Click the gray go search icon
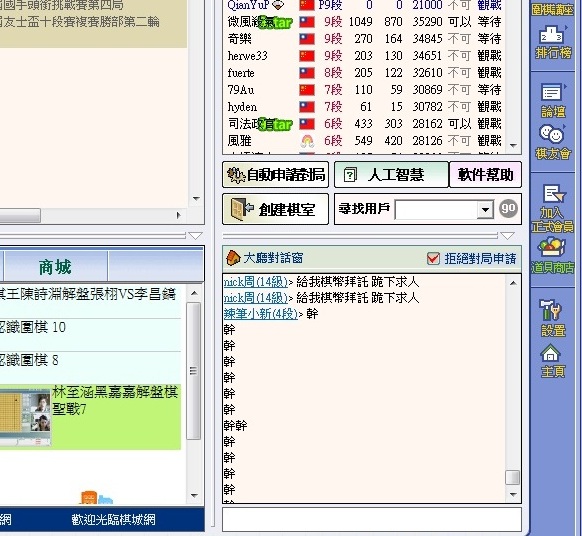This screenshot has width=582, height=536. [508, 208]
